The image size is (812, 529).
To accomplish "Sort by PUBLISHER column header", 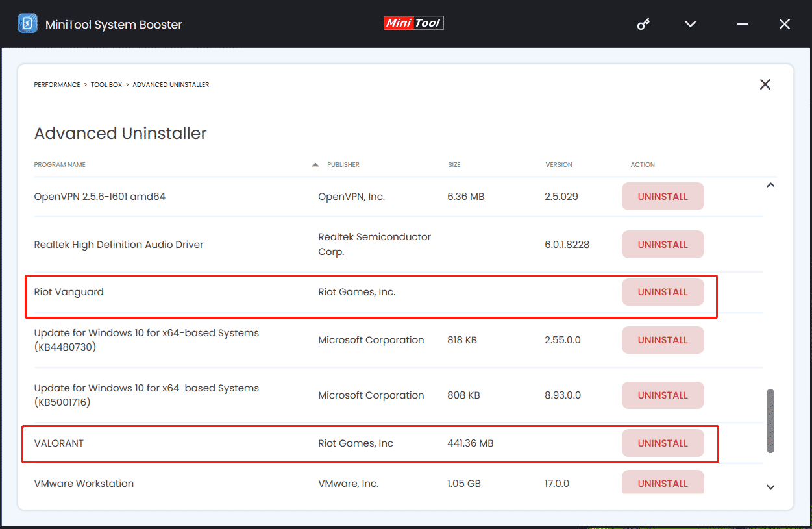I will click(x=343, y=165).
